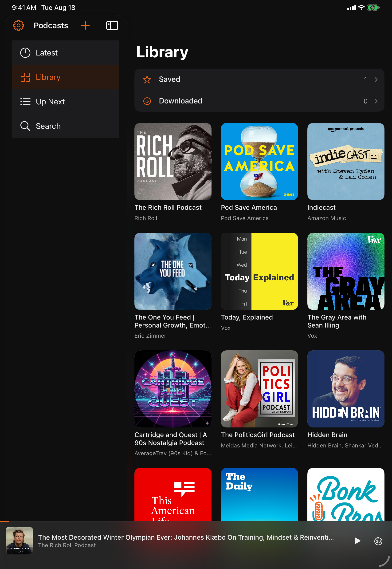Open The Daily artwork
392x569 pixels.
259,494
